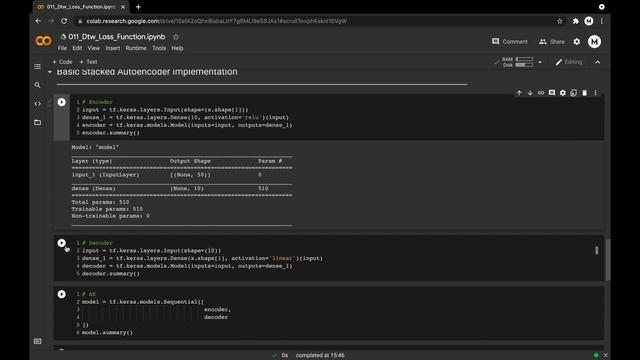The image size is (640, 360).
Task: Move the Encoder cell up
Action: (x=519, y=93)
